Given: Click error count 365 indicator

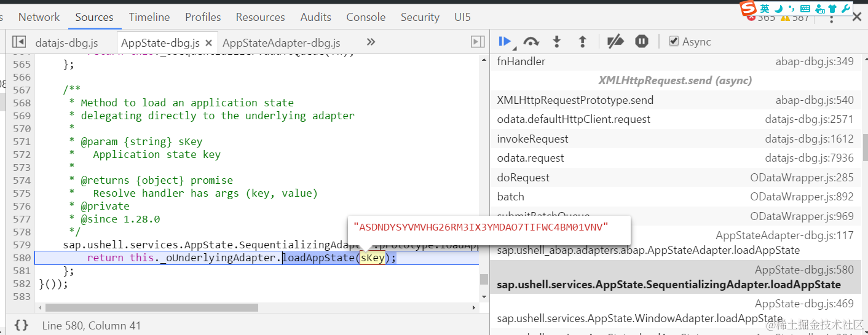Looking at the screenshot, I should (x=761, y=17).
